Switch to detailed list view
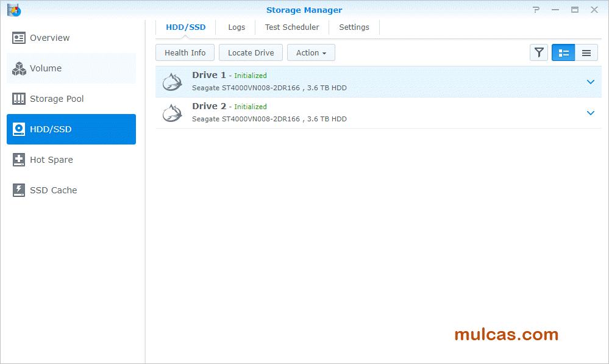 pos(563,53)
